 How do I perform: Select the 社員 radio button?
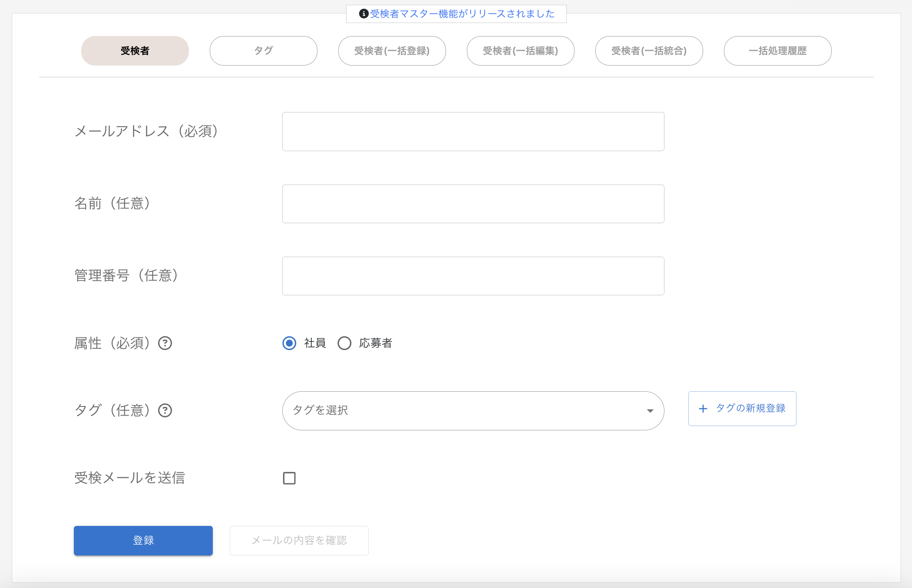289,343
